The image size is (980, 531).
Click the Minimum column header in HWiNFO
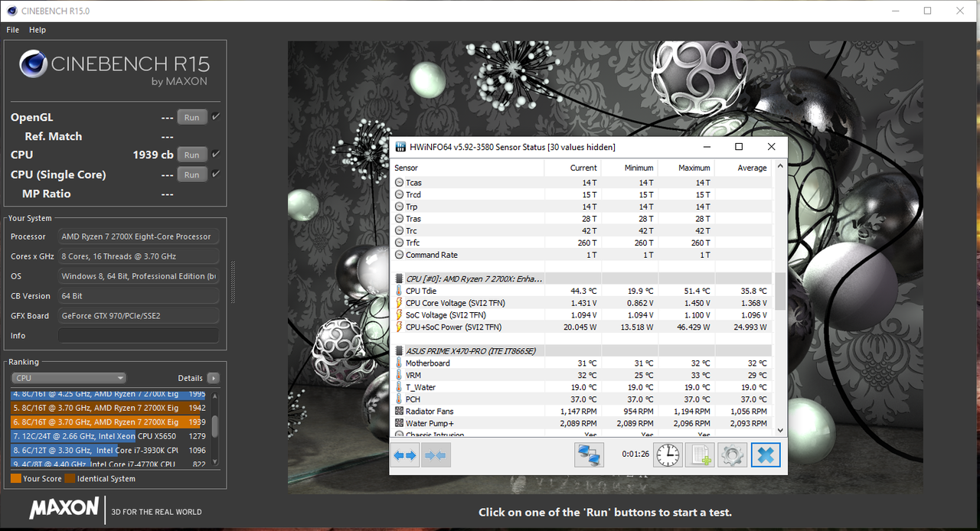[629, 168]
